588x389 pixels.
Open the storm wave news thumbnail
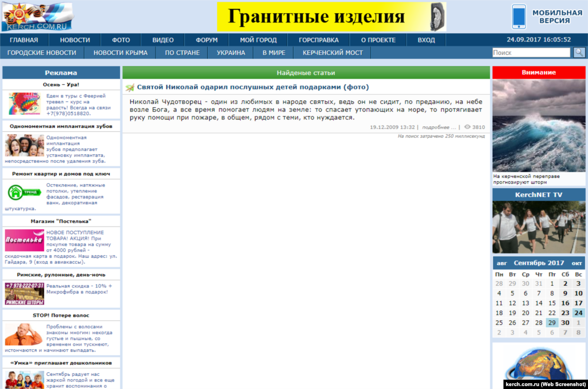(539, 126)
